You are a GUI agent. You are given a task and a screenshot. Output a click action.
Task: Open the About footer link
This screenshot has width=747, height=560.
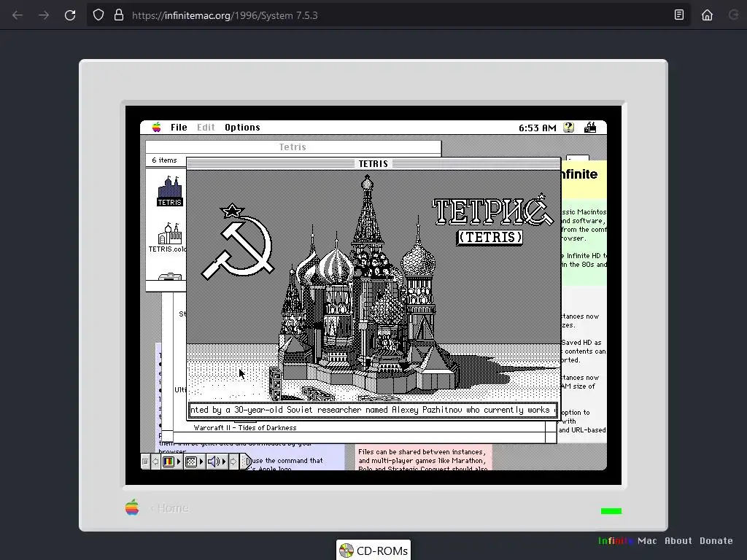coord(678,540)
